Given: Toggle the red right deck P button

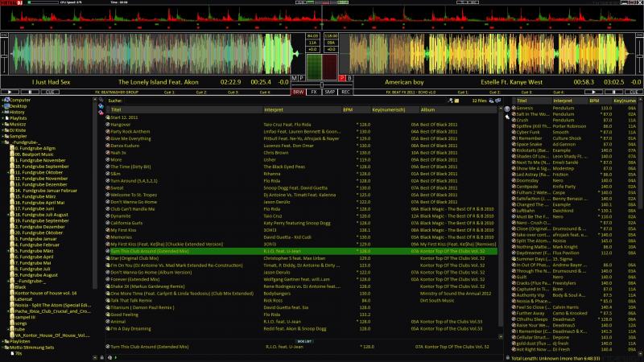Looking at the screenshot, I should [342, 78].
